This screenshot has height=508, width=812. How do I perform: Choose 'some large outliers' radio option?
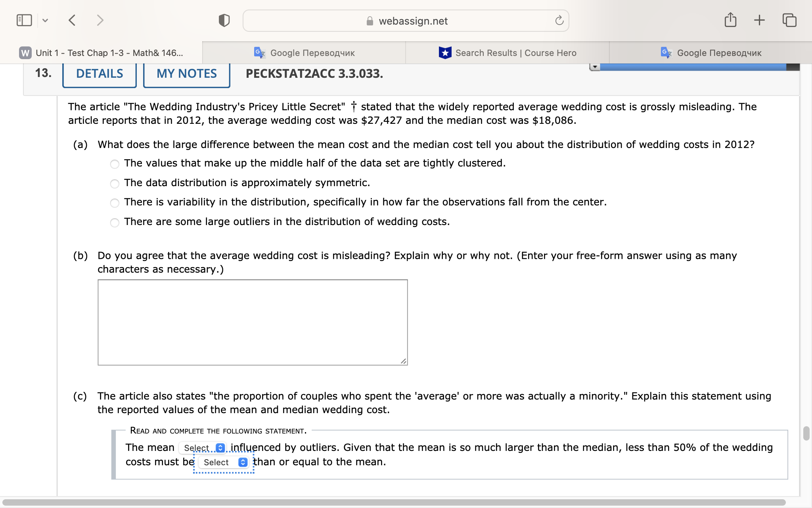pos(115,222)
